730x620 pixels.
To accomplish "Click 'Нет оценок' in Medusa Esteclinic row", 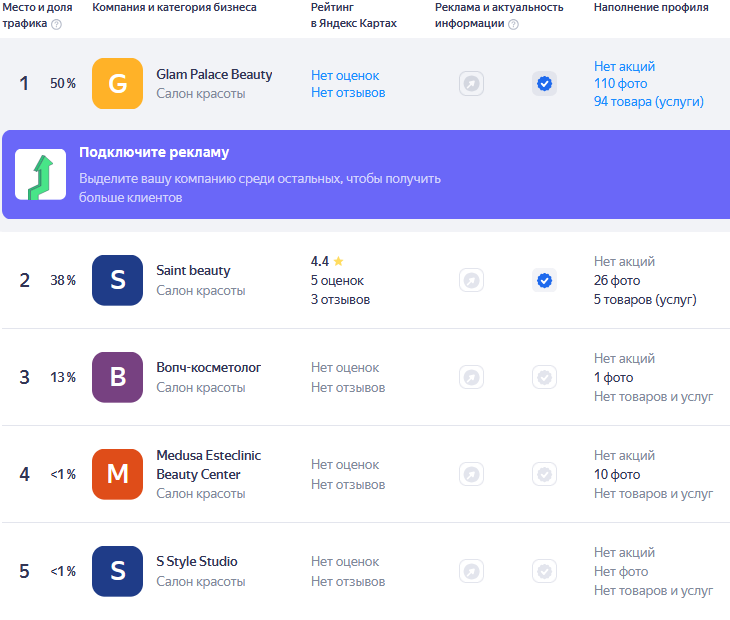I will click(x=345, y=465).
